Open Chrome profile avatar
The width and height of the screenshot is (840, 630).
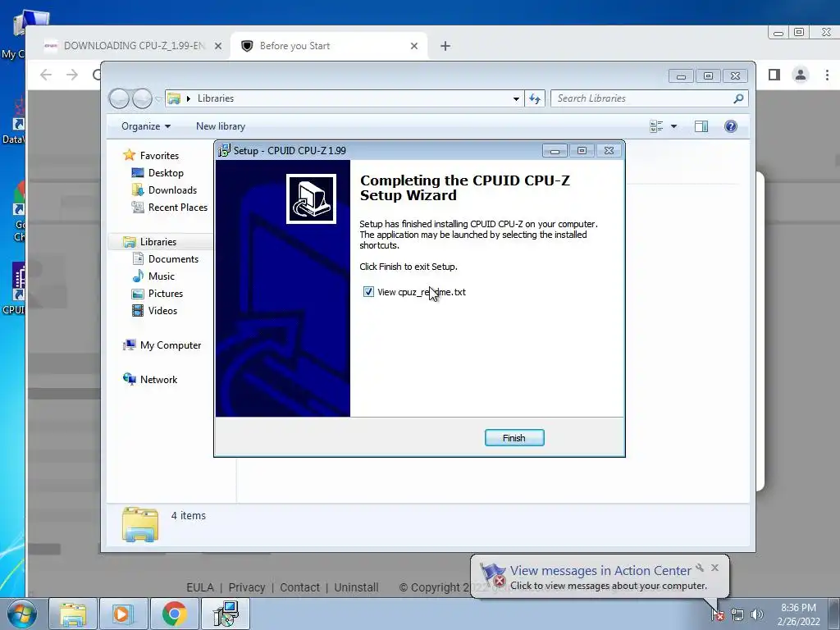point(801,75)
